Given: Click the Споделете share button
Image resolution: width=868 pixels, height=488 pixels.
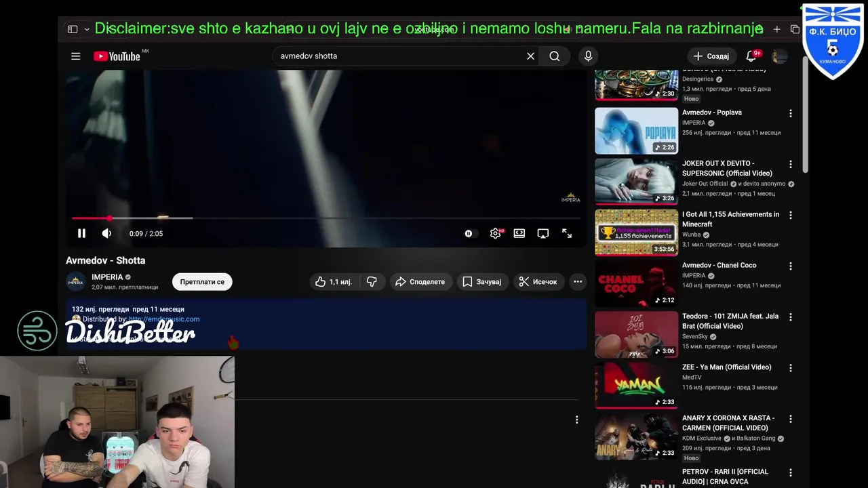Looking at the screenshot, I should 420,282.
